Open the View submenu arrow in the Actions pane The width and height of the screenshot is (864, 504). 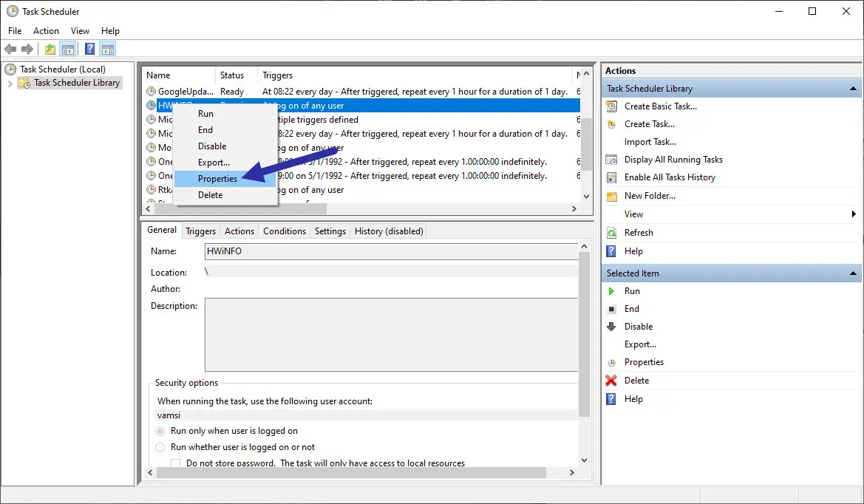(854, 214)
